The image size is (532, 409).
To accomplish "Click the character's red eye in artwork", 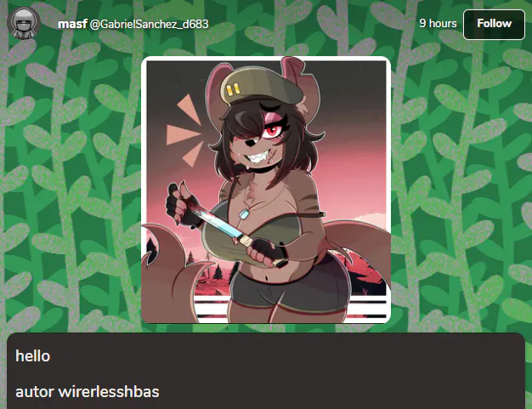I will pyautogui.click(x=273, y=131).
